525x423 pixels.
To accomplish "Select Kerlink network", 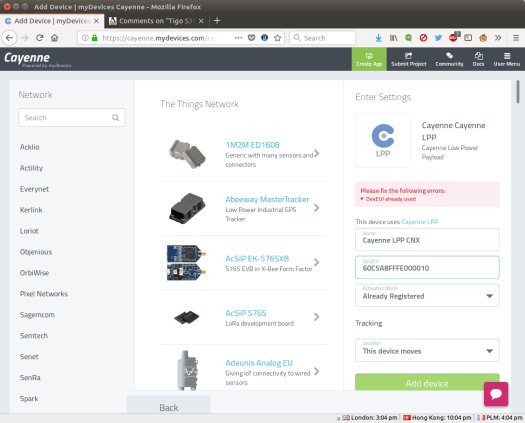I will coord(31,210).
